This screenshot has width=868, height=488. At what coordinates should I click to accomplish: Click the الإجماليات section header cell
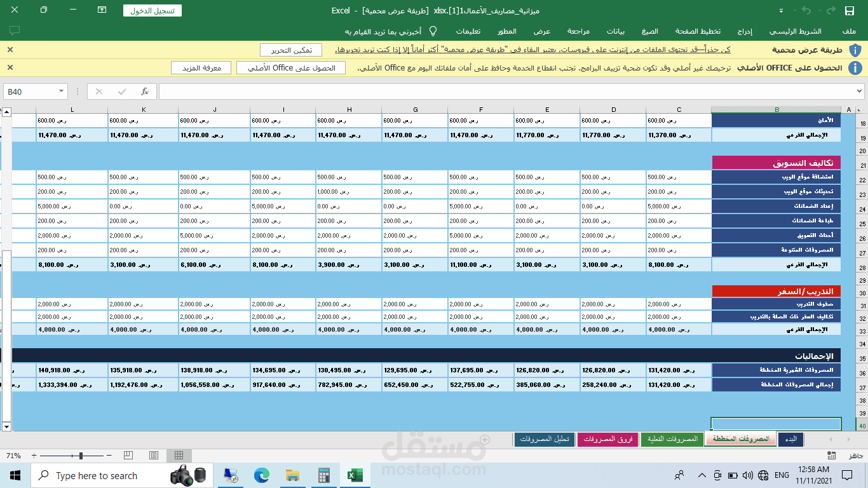[x=776, y=356]
